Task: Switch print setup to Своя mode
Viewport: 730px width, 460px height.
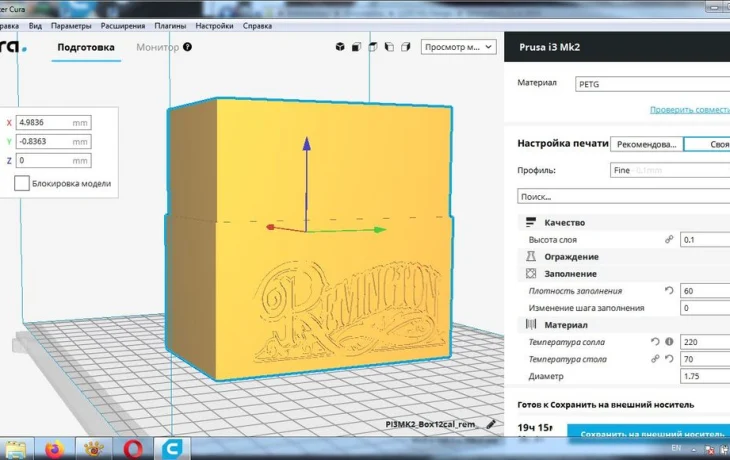Action: point(707,144)
